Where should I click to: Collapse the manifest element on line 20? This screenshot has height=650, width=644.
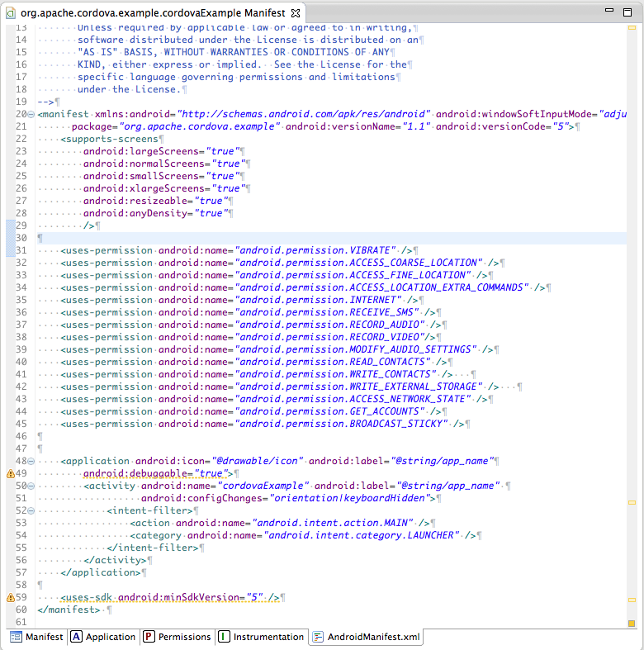pos(31,114)
